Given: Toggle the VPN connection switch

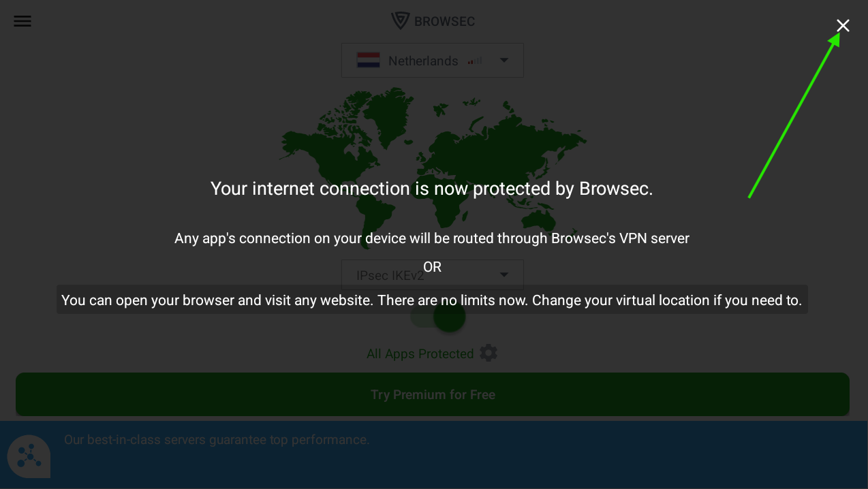Looking at the screenshot, I should 438,317.
